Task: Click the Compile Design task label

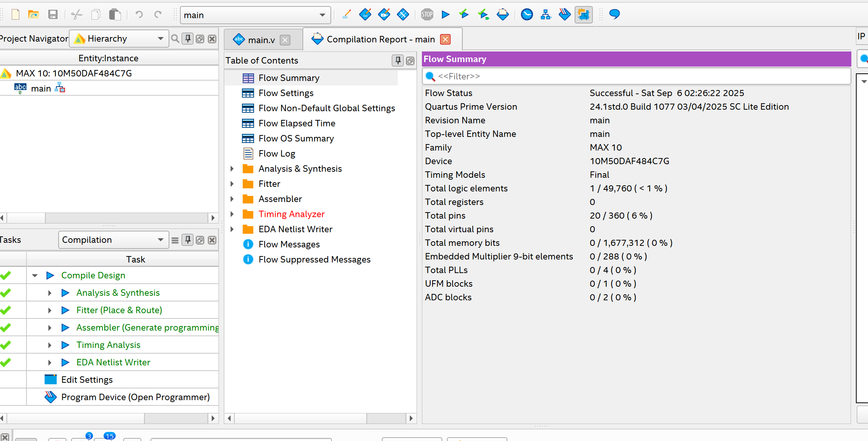Action: click(93, 275)
